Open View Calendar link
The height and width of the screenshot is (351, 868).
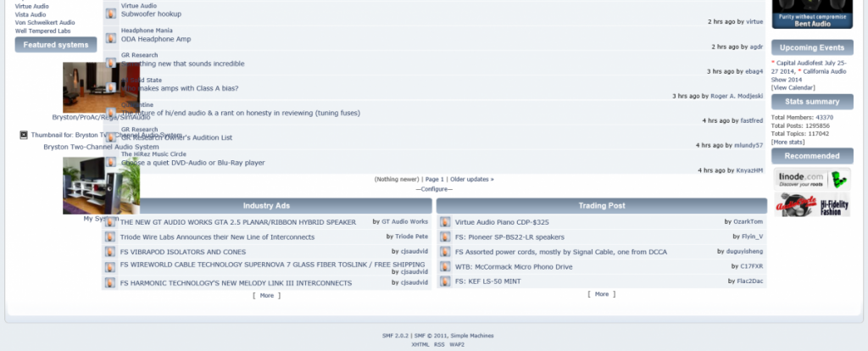tap(793, 87)
